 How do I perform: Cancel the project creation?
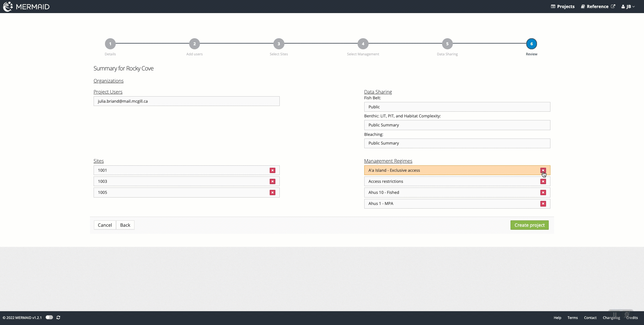tap(105, 225)
